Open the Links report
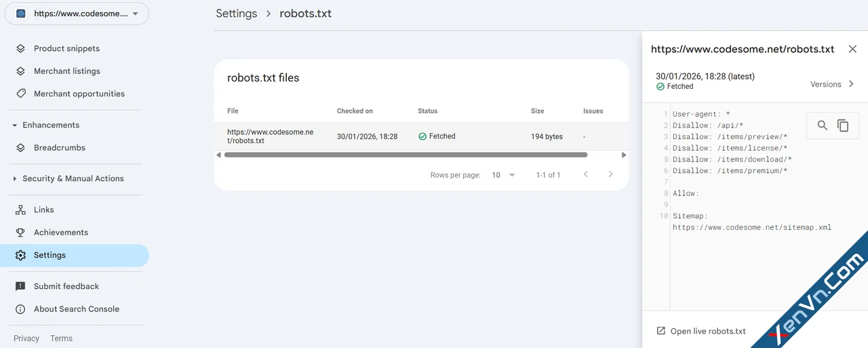The image size is (868, 348). click(x=44, y=210)
